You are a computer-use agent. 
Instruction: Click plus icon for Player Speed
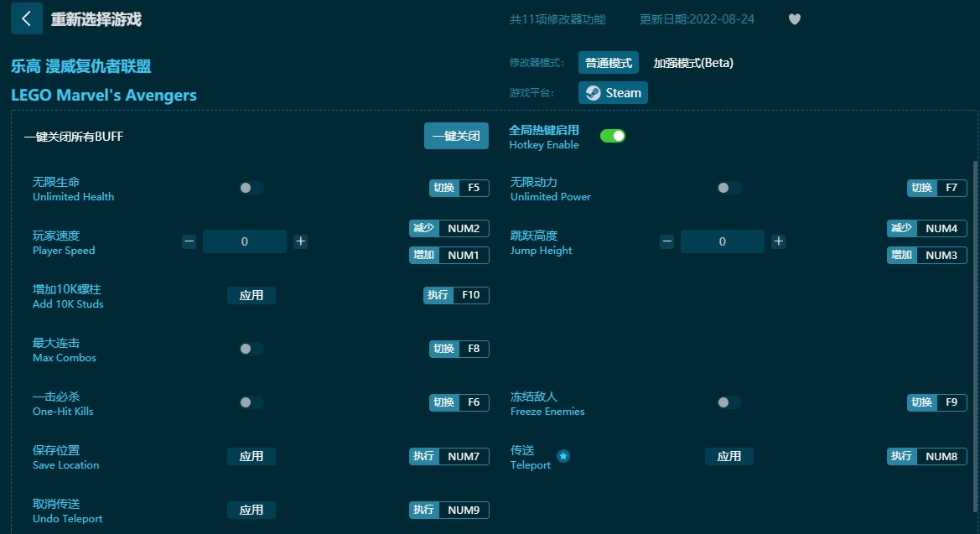tap(301, 241)
